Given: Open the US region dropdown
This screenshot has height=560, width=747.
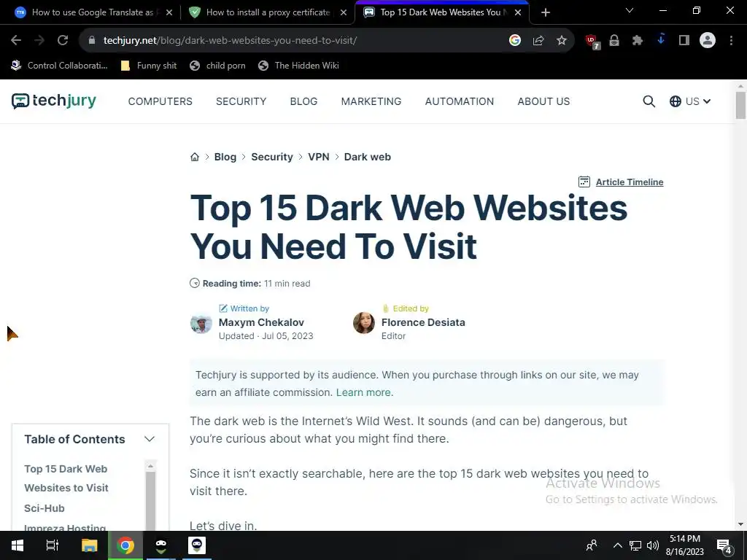Looking at the screenshot, I should click(x=690, y=101).
